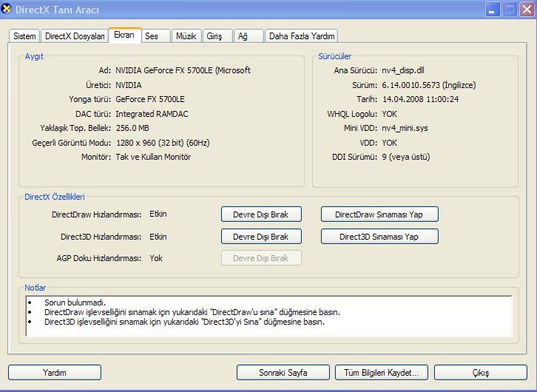The image size is (537, 392).
Task: Go to next page with Sonraki Sayfa
Action: tap(283, 372)
